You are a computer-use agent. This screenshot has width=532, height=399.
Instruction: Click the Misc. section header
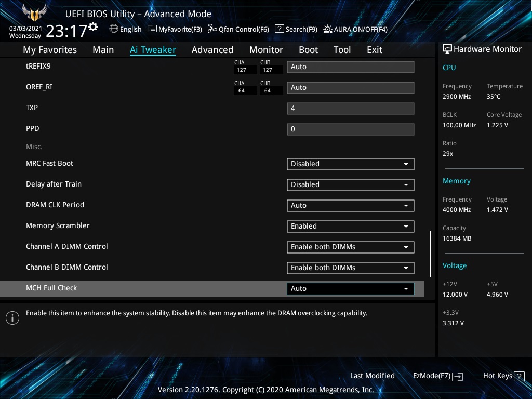coord(34,147)
